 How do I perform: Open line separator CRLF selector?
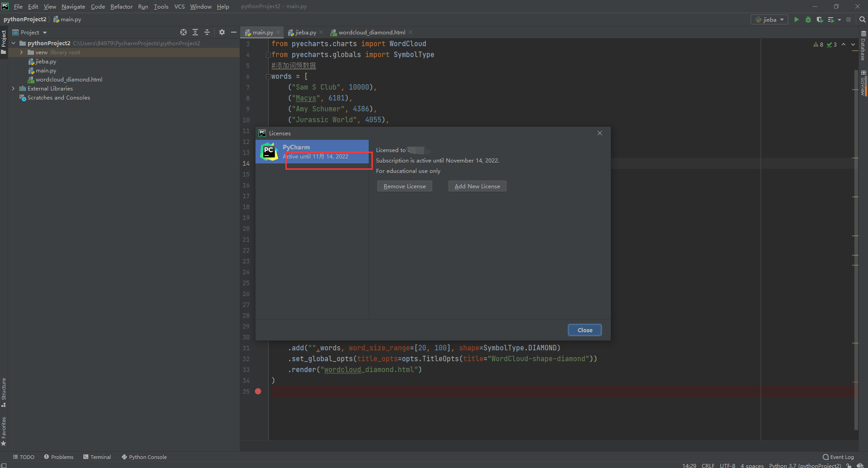click(708, 465)
